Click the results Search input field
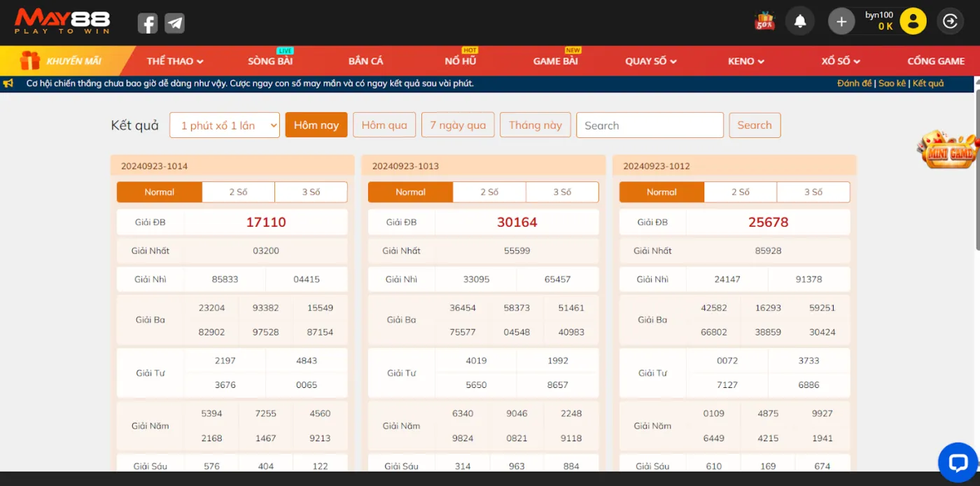 click(650, 125)
